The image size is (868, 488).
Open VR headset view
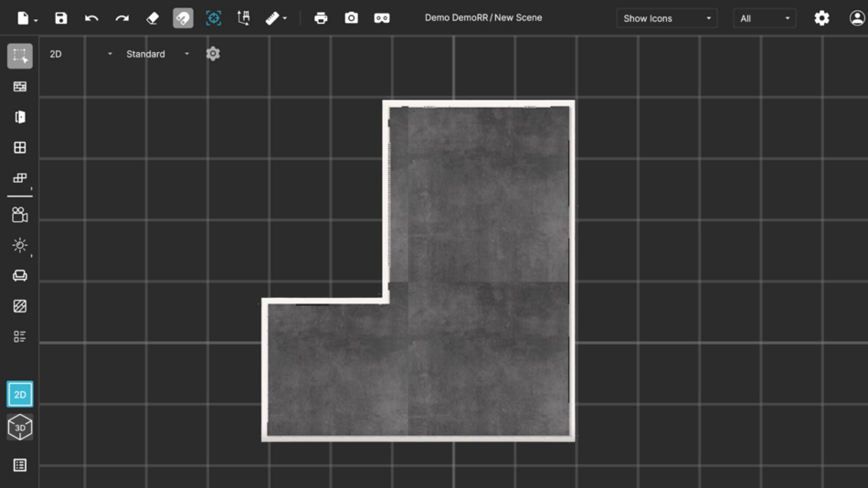pos(382,18)
